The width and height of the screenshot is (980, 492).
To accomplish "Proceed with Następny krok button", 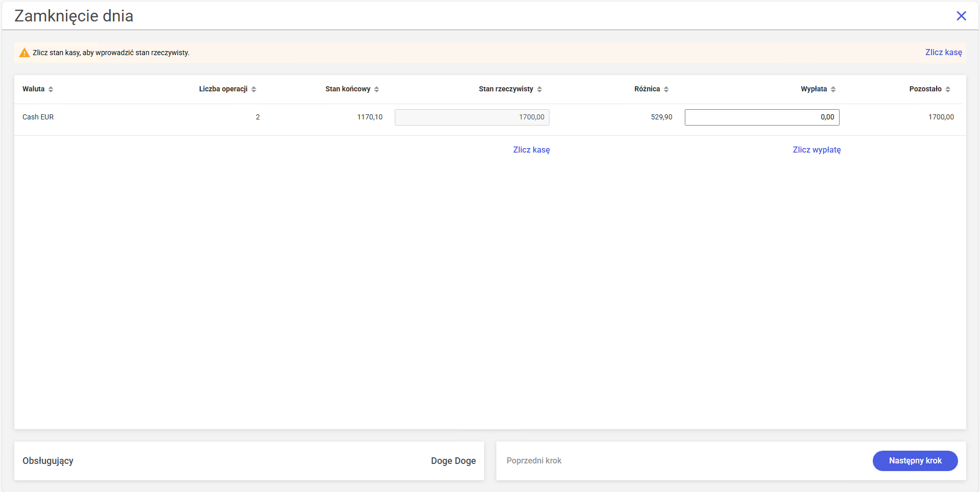I will point(915,461).
